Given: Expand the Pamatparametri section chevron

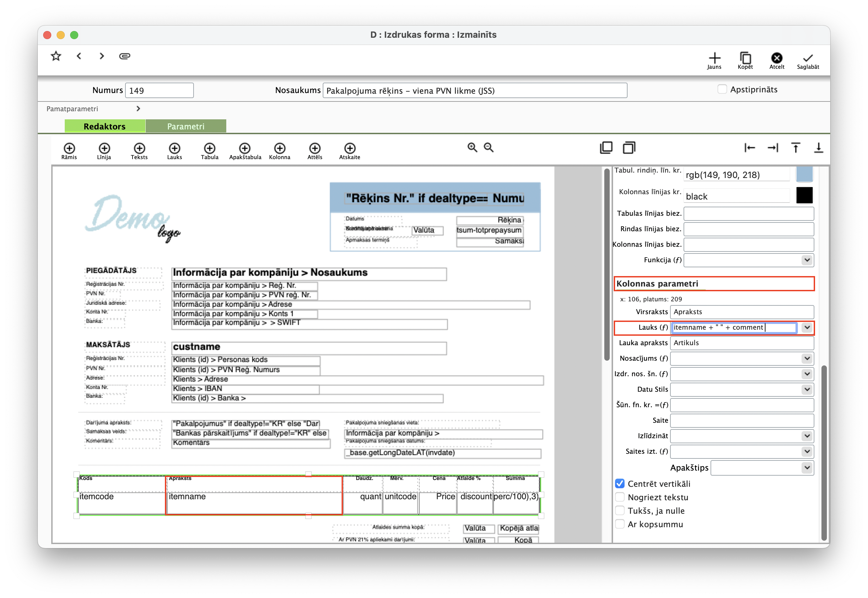Looking at the screenshot, I should click(x=138, y=109).
